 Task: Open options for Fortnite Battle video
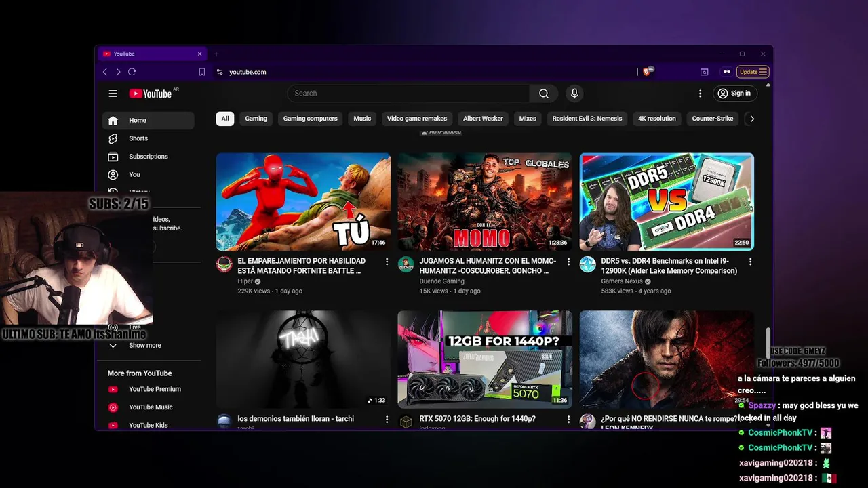(x=387, y=262)
